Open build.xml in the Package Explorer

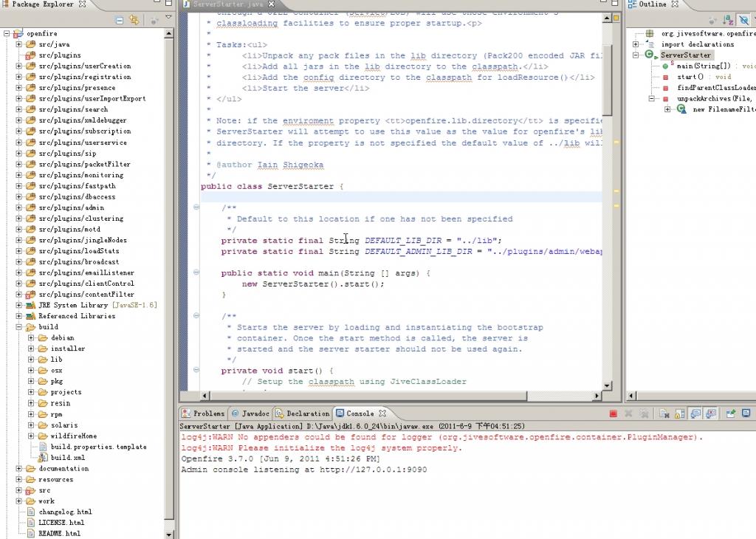coord(67,458)
